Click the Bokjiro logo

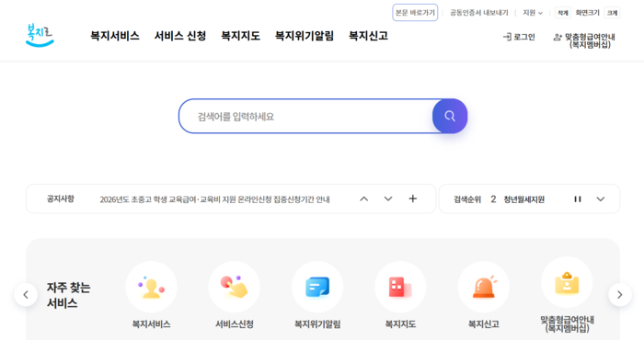40,35
